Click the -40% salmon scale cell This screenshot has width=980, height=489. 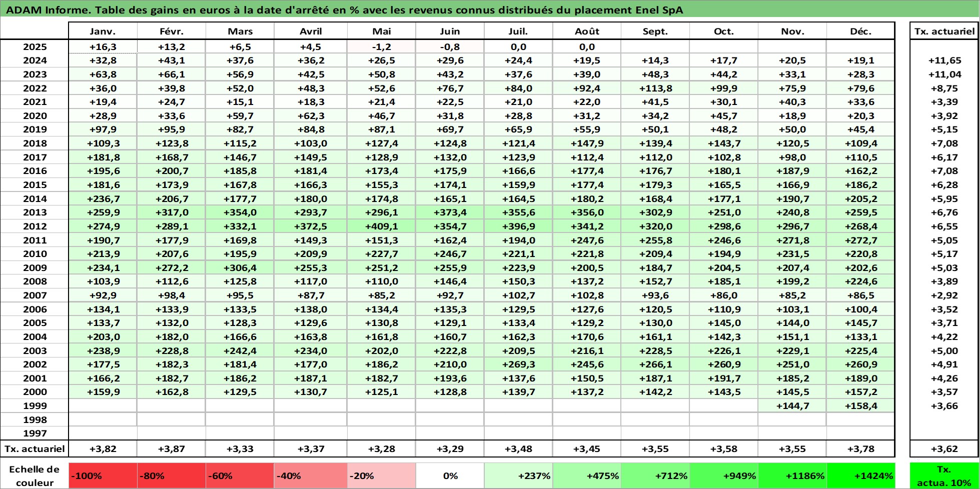[x=311, y=476]
